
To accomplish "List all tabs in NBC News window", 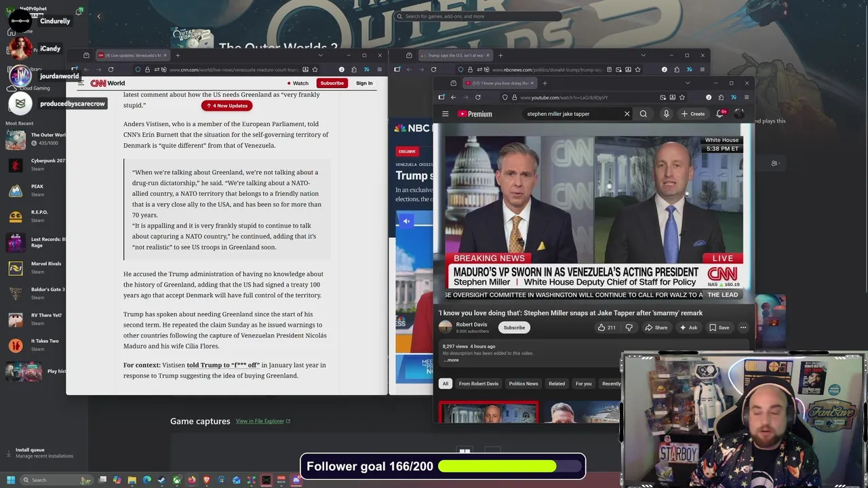I will 644,55.
